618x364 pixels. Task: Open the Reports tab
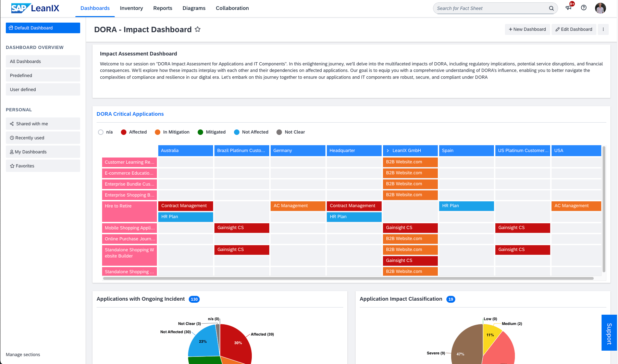coord(163,8)
